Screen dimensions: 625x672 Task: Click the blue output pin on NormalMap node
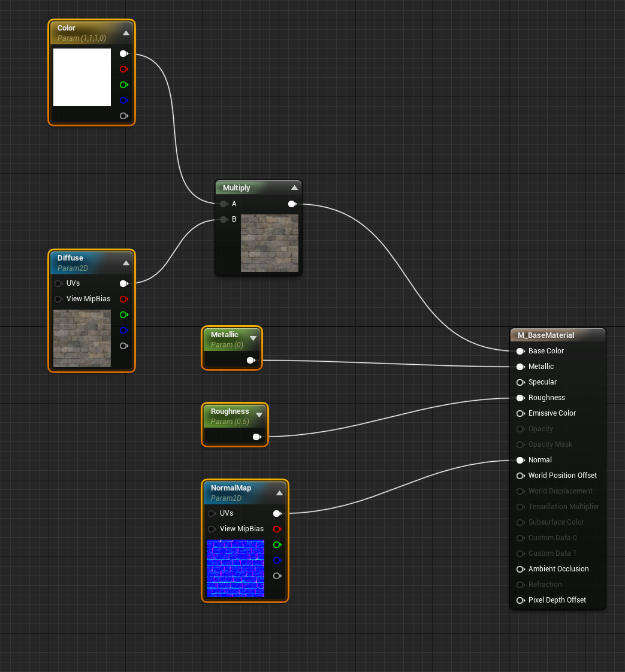tap(277, 561)
